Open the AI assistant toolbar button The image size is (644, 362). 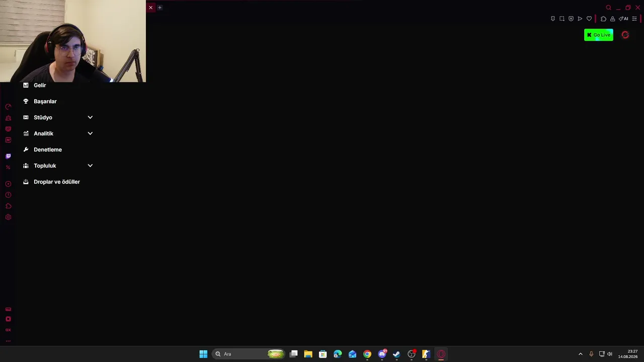pyautogui.click(x=623, y=19)
